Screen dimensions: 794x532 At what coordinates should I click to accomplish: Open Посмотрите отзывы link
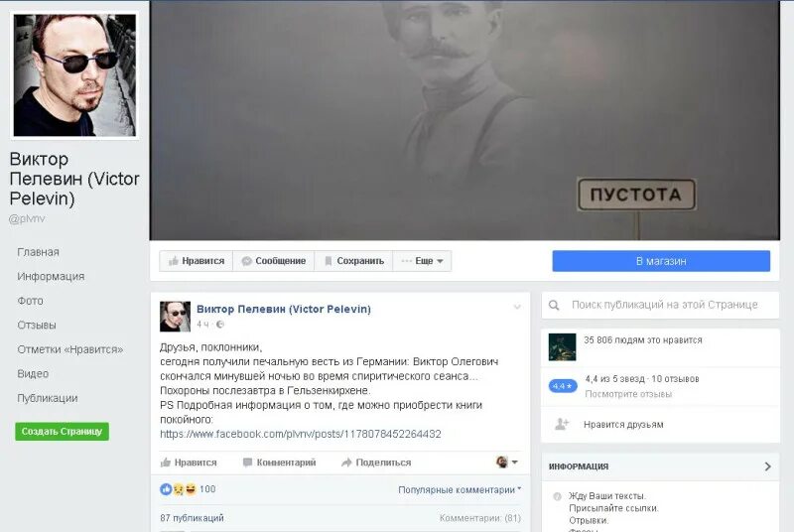tap(628, 394)
